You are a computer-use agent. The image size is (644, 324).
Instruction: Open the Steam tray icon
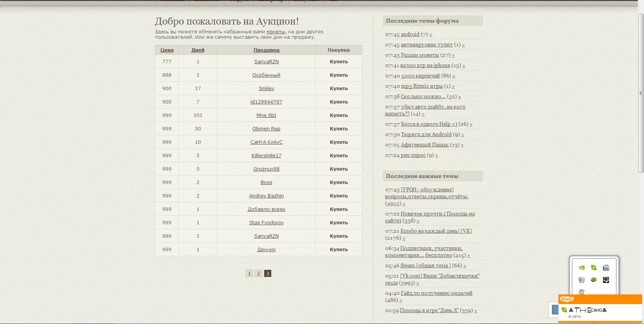point(606,280)
